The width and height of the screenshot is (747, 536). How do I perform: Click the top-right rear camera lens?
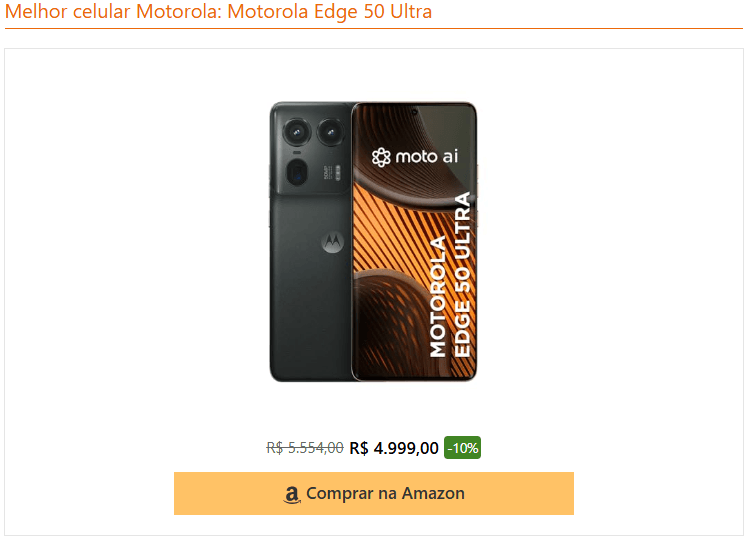[x=331, y=131]
